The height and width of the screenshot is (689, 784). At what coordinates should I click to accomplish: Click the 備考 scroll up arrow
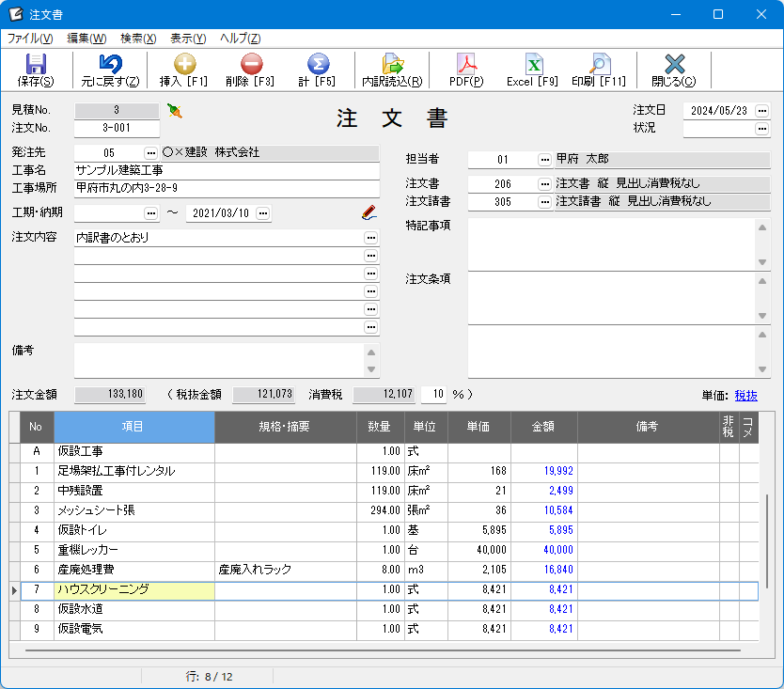371,352
